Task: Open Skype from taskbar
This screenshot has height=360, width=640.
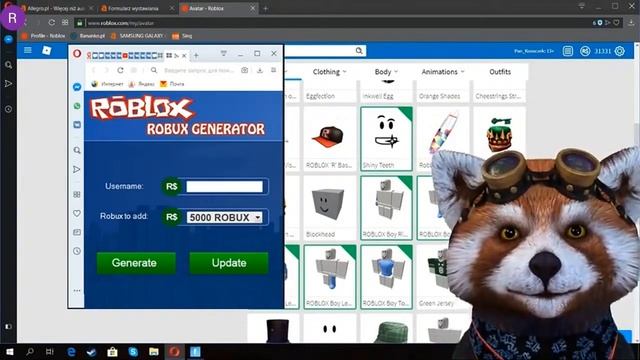Action: 133,351
